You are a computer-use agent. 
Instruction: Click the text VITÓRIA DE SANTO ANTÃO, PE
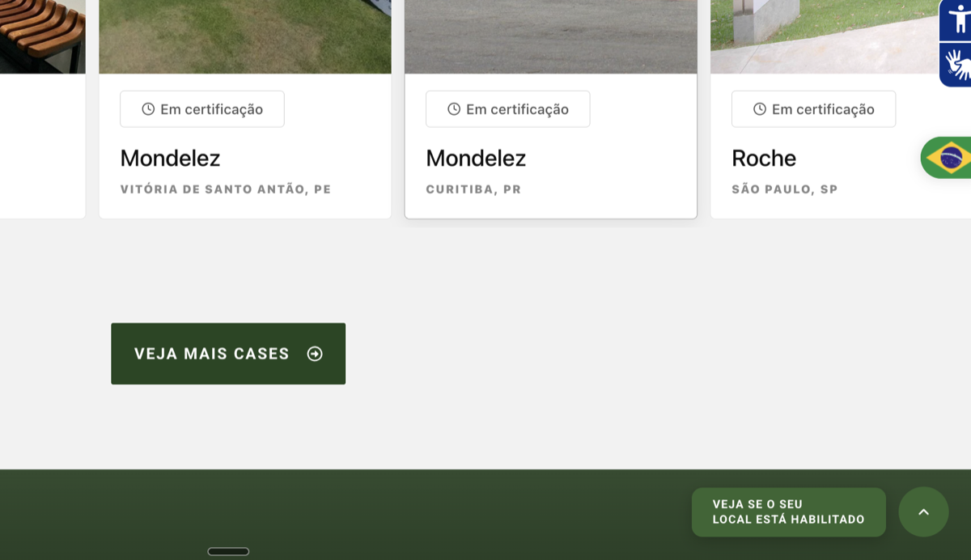(x=226, y=189)
